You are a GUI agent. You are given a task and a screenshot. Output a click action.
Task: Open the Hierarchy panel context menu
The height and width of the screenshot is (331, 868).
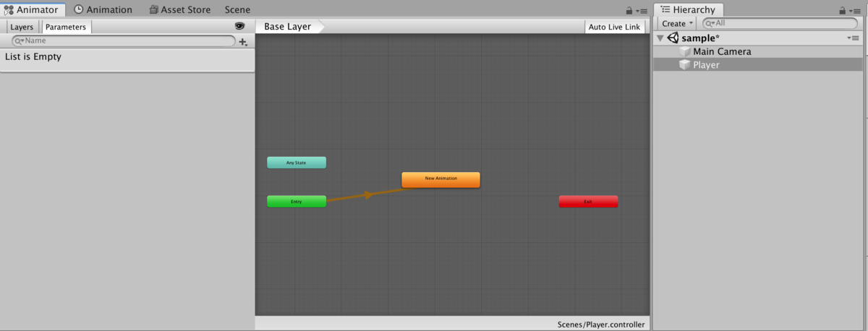point(855,12)
